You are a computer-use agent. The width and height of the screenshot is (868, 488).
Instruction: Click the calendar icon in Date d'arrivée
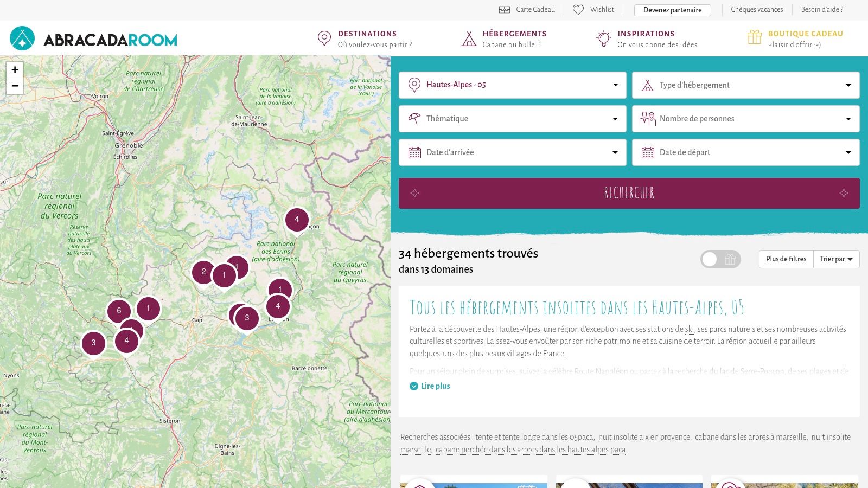414,152
